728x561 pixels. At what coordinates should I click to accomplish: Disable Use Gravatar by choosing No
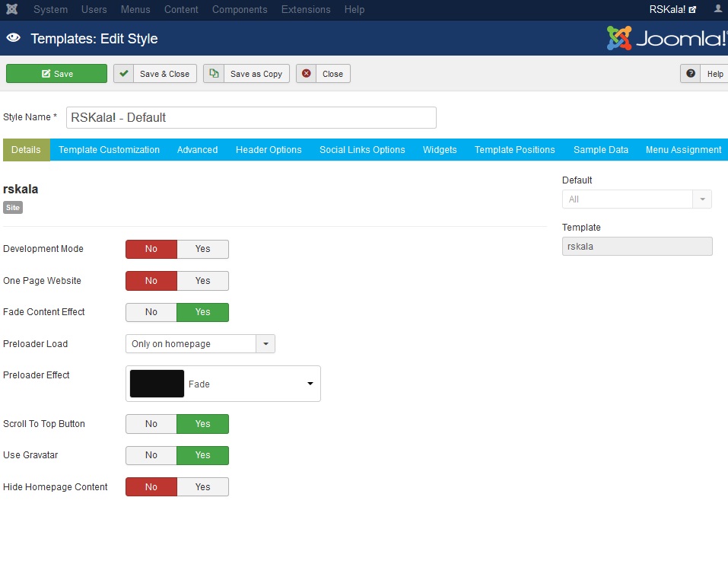151,455
